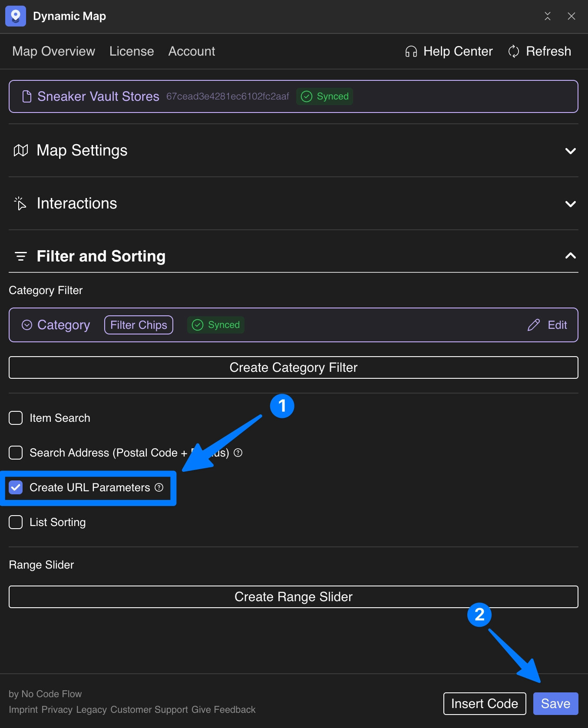588x728 pixels.
Task: Click the filter lines icon beside Filter and Sorting
Action: click(x=21, y=256)
